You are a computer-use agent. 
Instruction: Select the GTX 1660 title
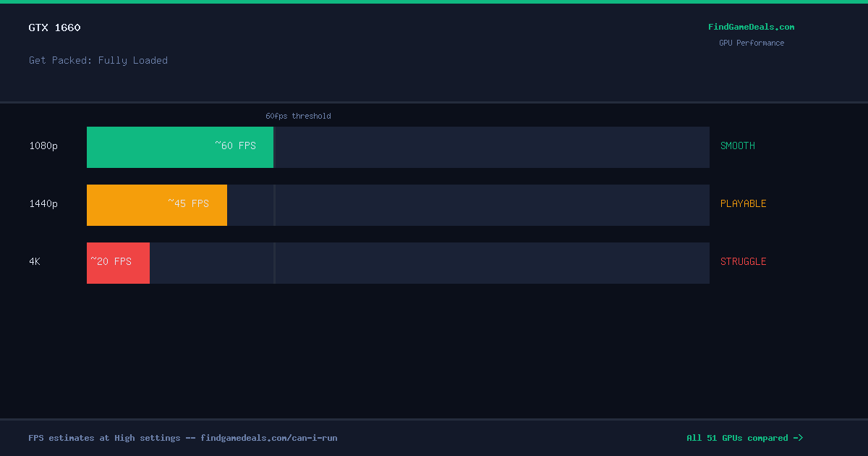pos(55,28)
